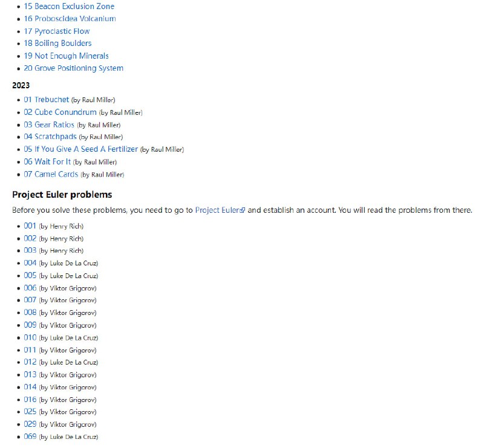
Task: Open the 15 Beacon Exclusion Zone link
Action: 69,6
